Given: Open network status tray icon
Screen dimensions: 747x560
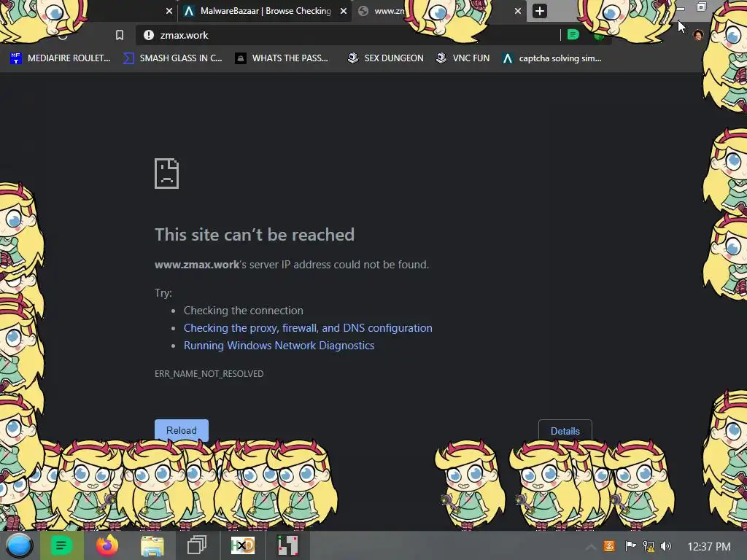Looking at the screenshot, I should (649, 546).
